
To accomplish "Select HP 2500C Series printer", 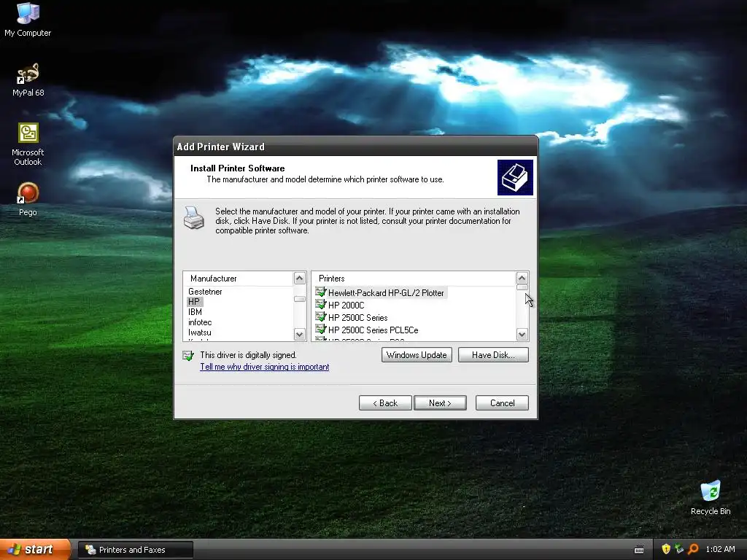I will pos(357,318).
